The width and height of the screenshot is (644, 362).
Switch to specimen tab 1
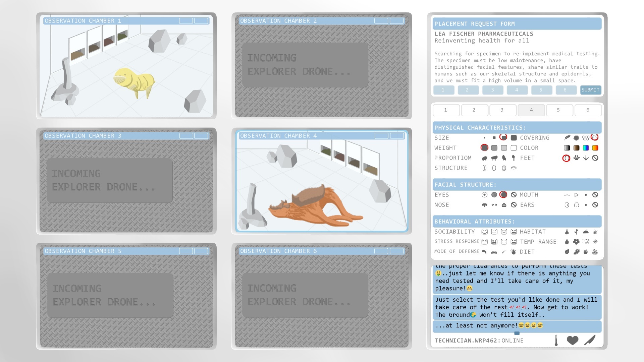click(x=445, y=110)
